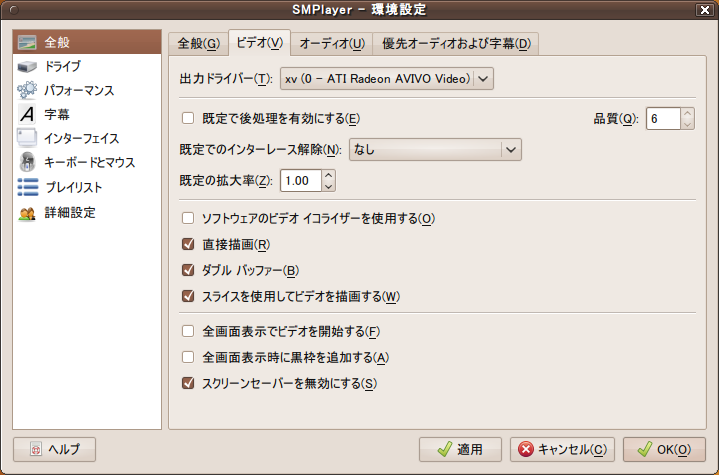The height and width of the screenshot is (475, 719).
Task: Open the インターフェイス icon section
Action: [27, 138]
